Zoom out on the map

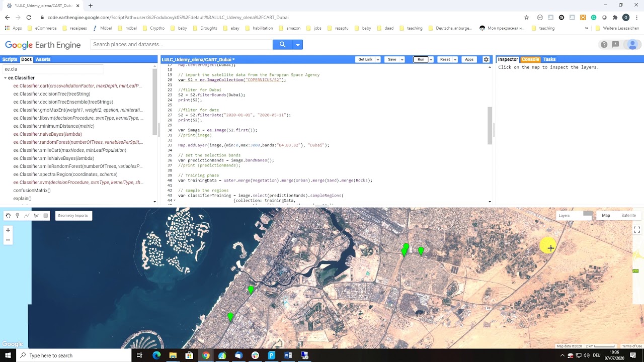click(x=8, y=240)
